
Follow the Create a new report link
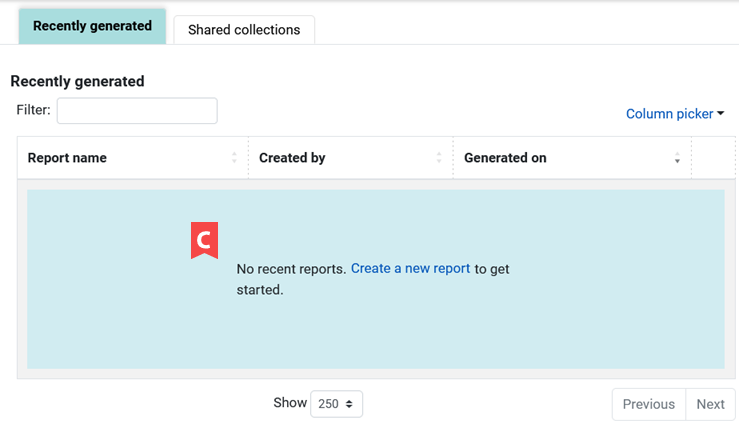click(x=410, y=269)
